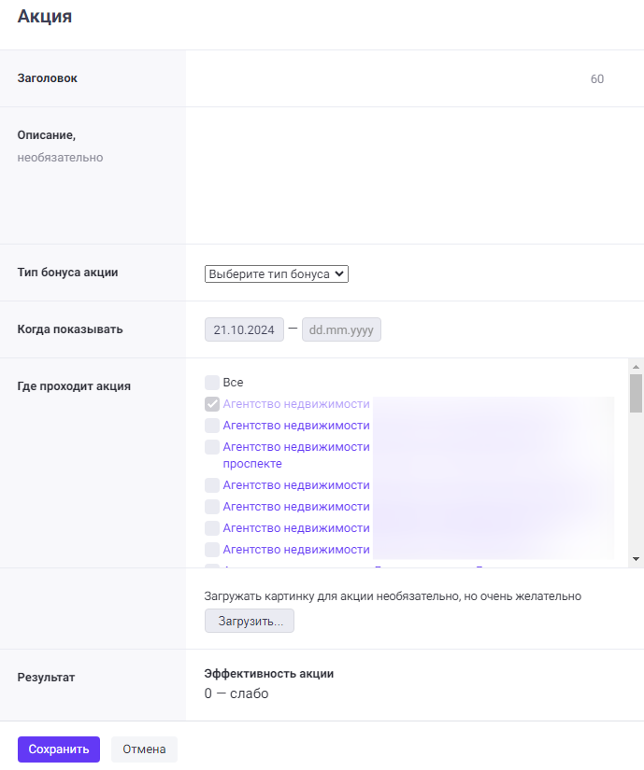Cancel editing with the 'Отмена' button
Image resolution: width=644 pixels, height=770 pixels.
click(x=144, y=749)
